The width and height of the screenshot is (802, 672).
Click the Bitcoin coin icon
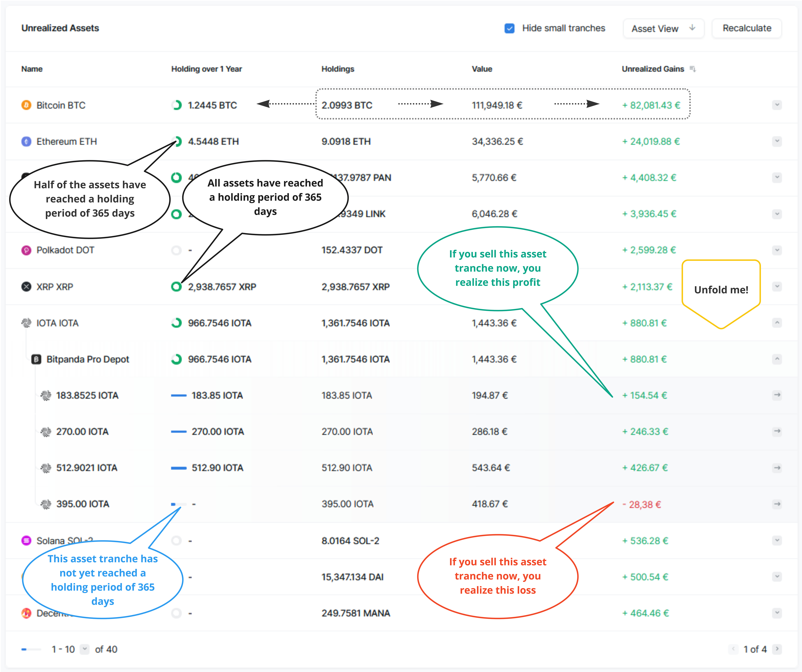tap(26, 105)
